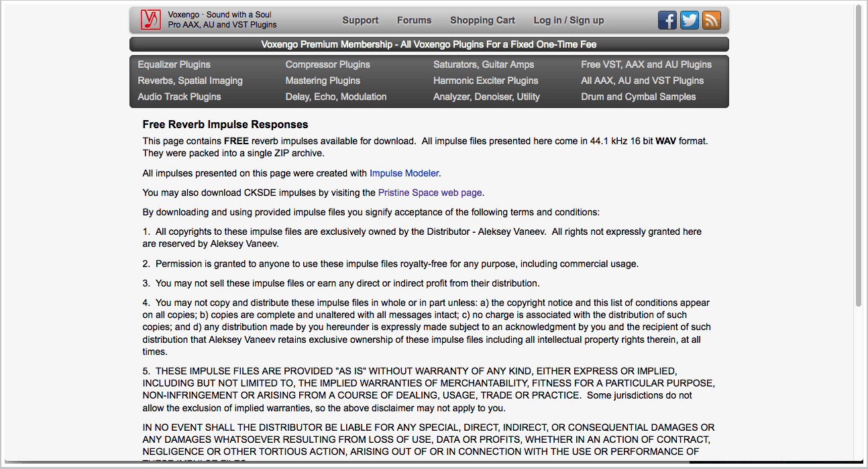Viewport: 868px width, 469px height.
Task: Open Free VST, AAX and AU Plugins
Action: click(646, 64)
